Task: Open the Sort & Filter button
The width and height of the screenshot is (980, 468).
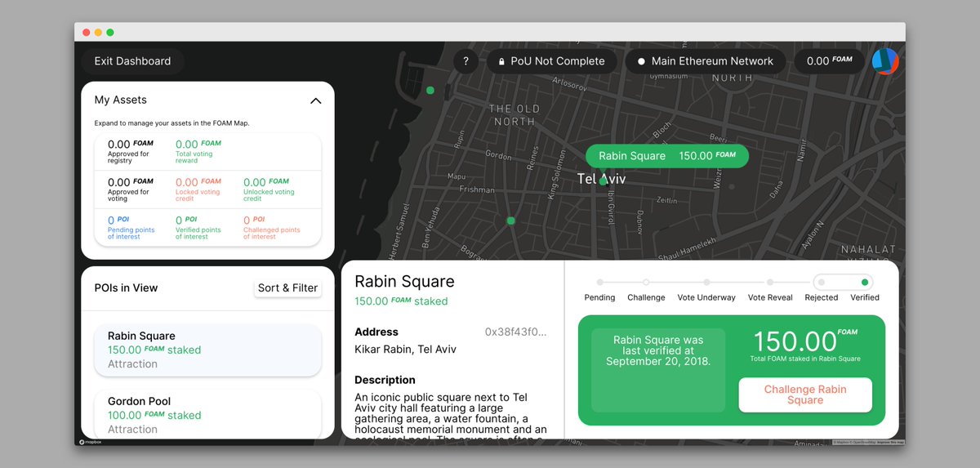Action: [287, 287]
